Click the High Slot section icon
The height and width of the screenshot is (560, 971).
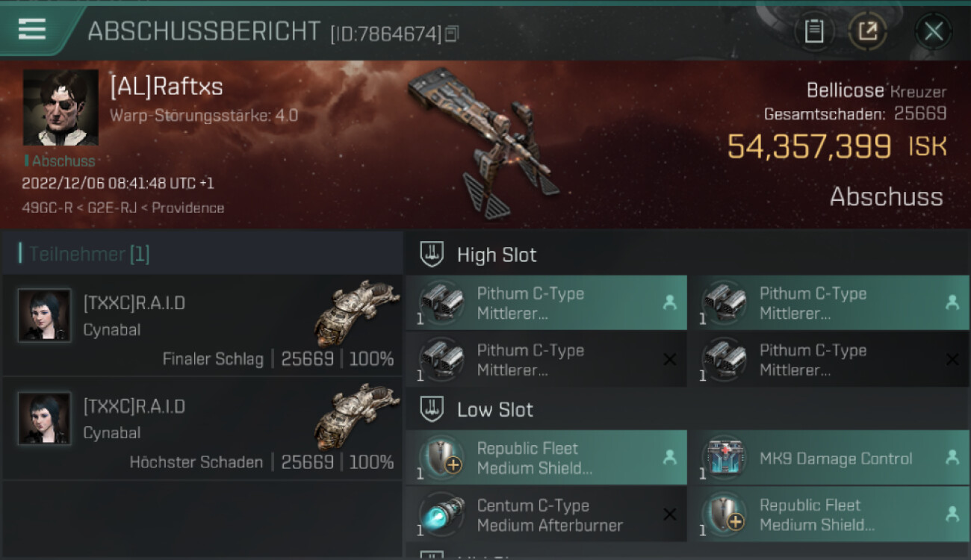432,255
